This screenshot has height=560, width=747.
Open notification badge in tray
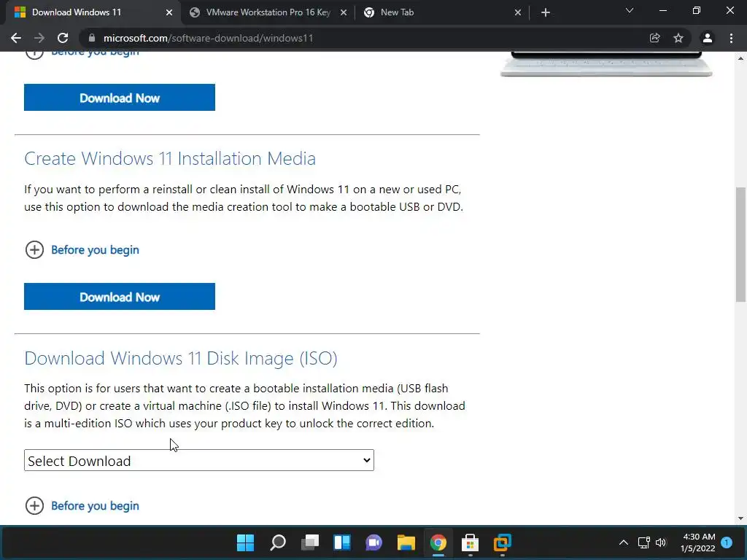(x=727, y=542)
